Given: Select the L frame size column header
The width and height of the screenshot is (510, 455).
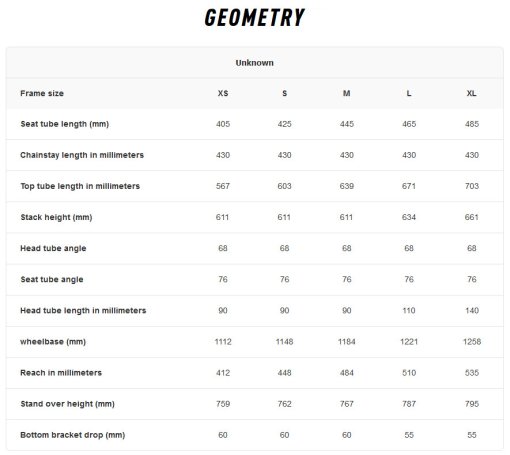Looking at the screenshot, I should [x=409, y=93].
